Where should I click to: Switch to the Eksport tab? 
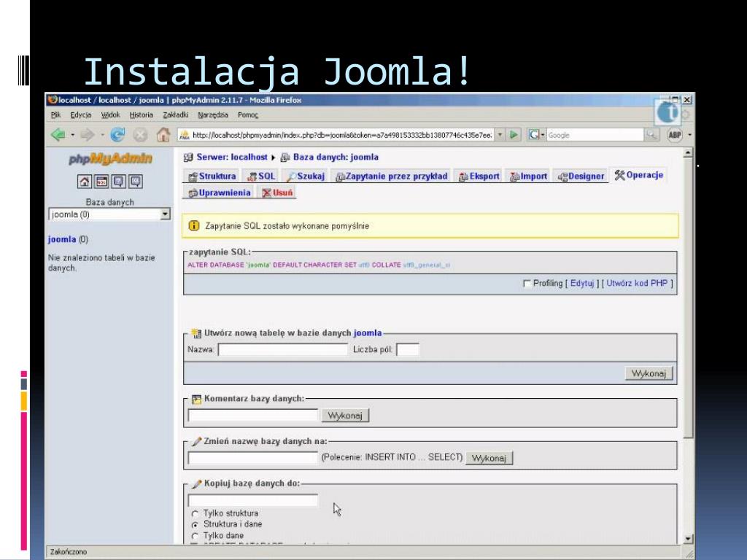[479, 176]
